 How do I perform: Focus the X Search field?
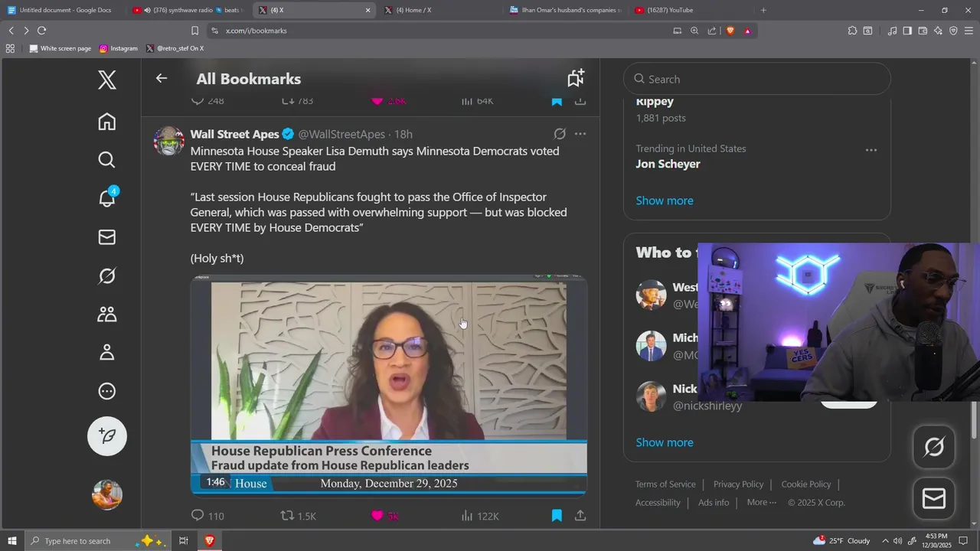(x=757, y=79)
